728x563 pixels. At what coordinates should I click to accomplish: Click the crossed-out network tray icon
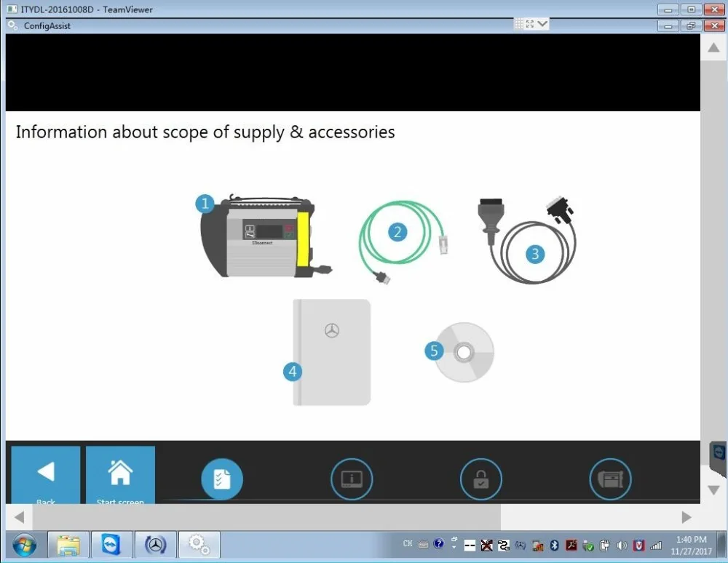486,546
